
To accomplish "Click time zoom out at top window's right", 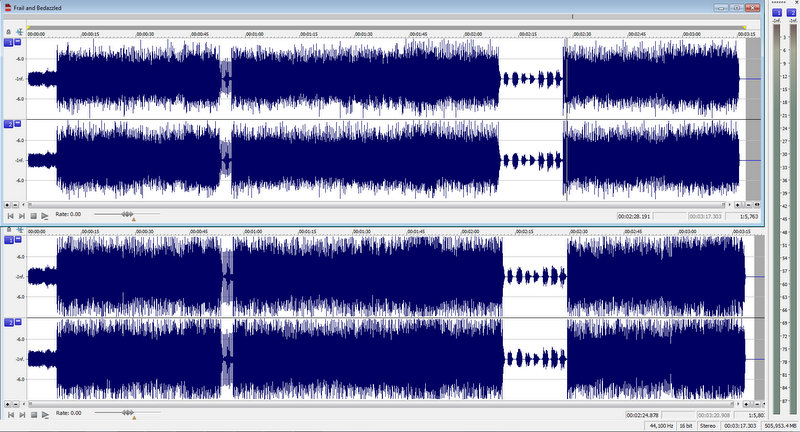I will (748, 205).
